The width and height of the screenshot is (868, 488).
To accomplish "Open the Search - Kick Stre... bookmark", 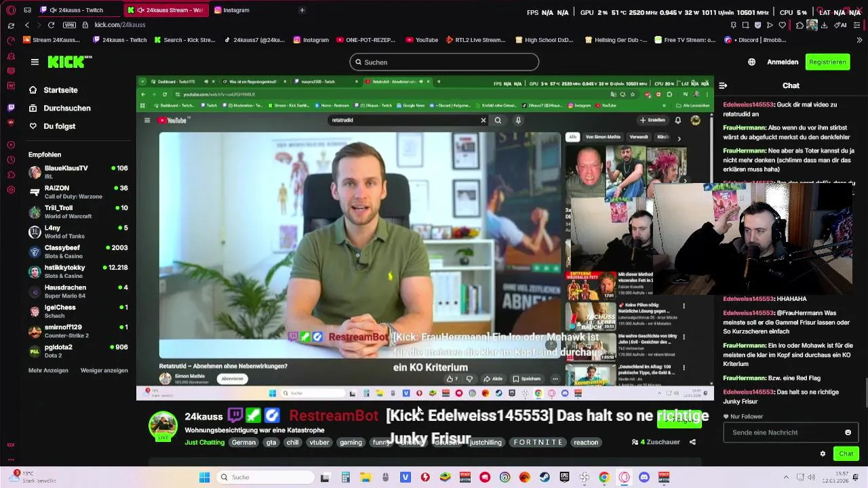I will click(x=184, y=40).
